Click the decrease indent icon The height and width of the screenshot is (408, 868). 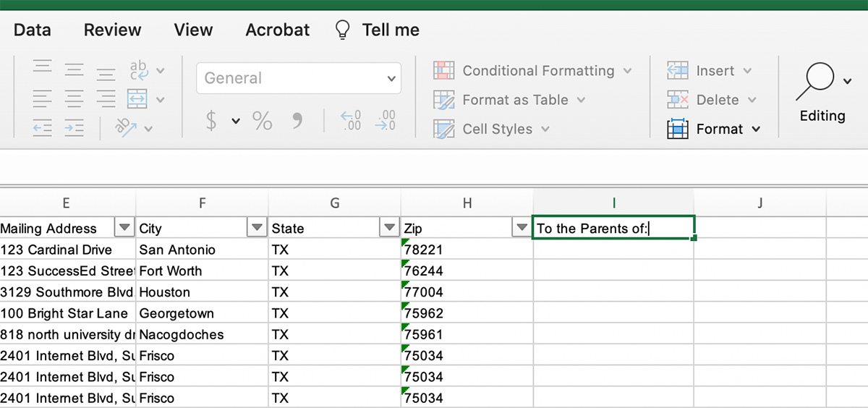(43, 128)
